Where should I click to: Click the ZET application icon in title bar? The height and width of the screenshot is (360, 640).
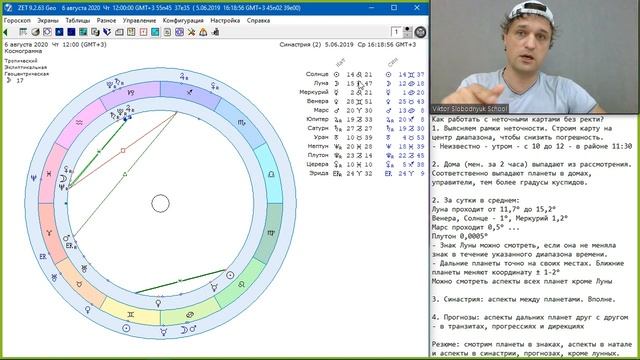[8, 7]
